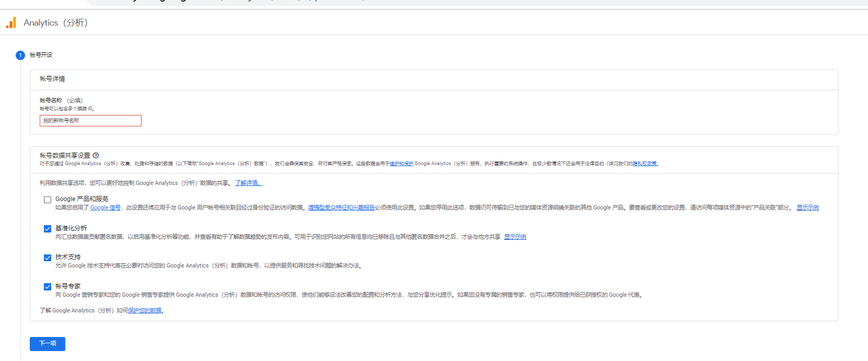Viewport: 868px width, 361px height.
Task: Toggle the 技术支持 checkbox
Action: pyautogui.click(x=48, y=258)
